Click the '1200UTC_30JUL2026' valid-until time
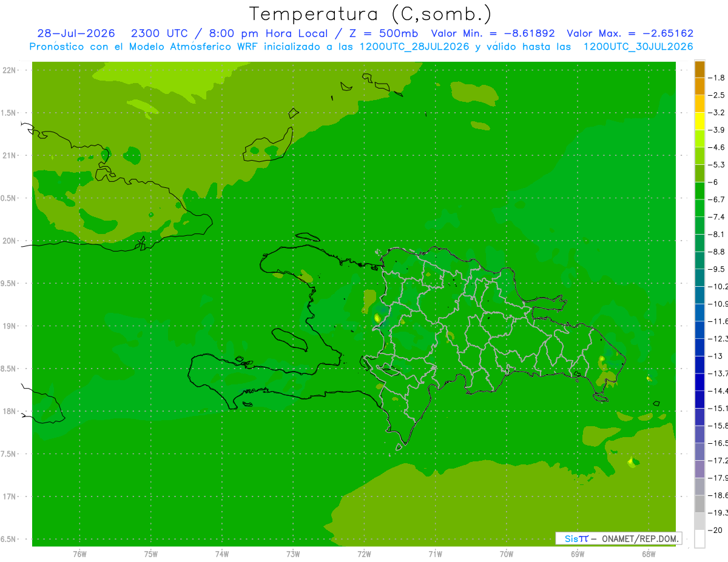Image resolution: width=728 pixels, height=562 pixels. click(638, 47)
